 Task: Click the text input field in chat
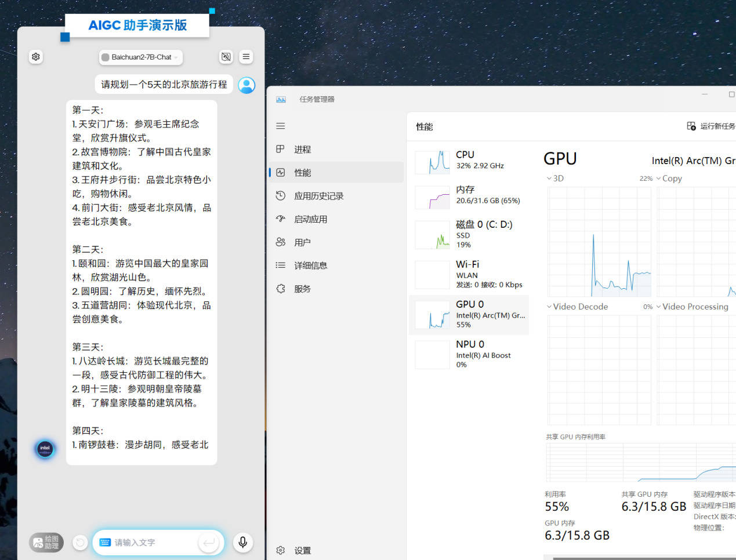[x=154, y=543]
